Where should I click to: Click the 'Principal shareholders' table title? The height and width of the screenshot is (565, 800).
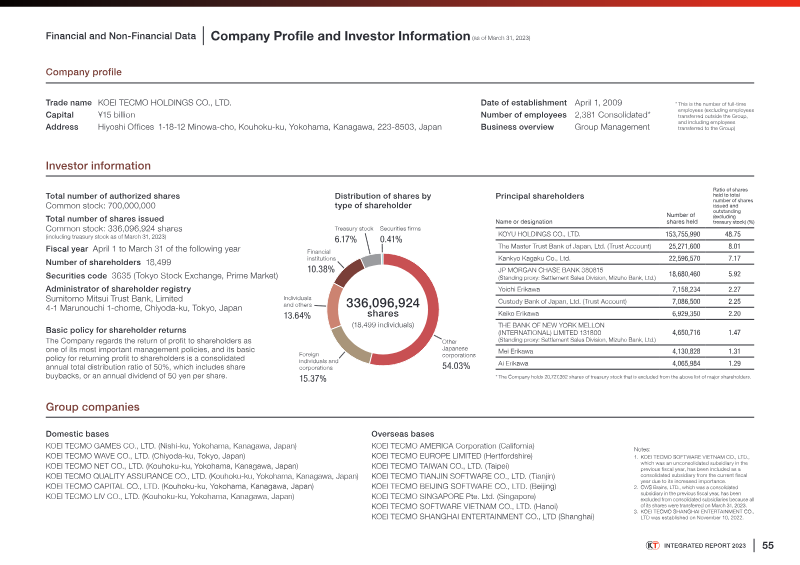540,196
